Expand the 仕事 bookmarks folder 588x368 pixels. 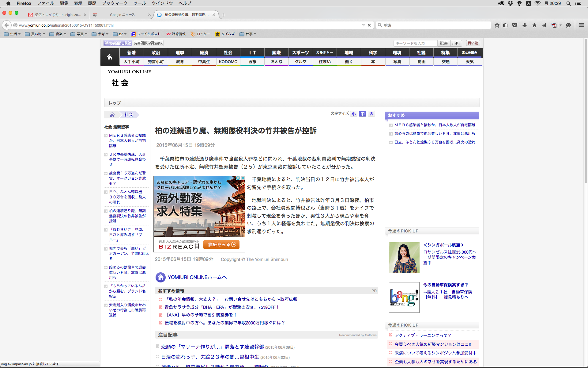[248, 34]
